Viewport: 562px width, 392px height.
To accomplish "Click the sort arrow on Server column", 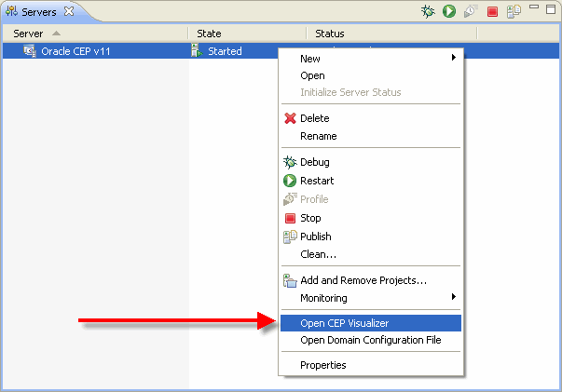I will [56, 34].
